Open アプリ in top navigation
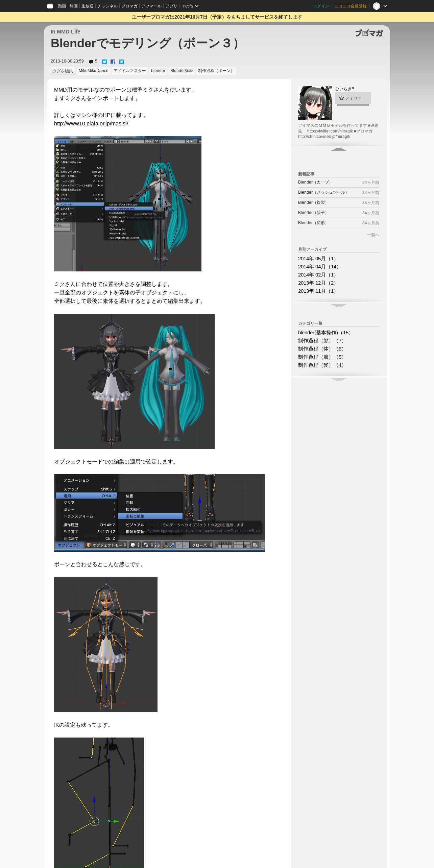The height and width of the screenshot is (868, 434). pyautogui.click(x=171, y=6)
